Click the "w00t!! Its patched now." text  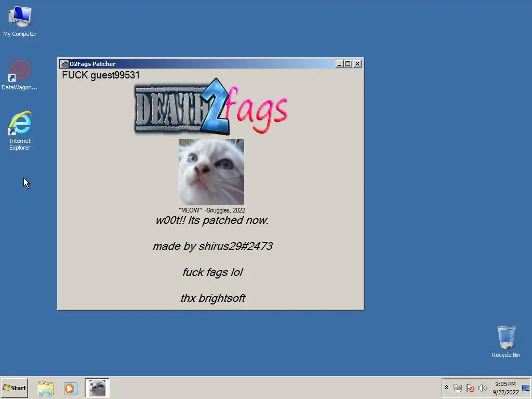point(212,220)
